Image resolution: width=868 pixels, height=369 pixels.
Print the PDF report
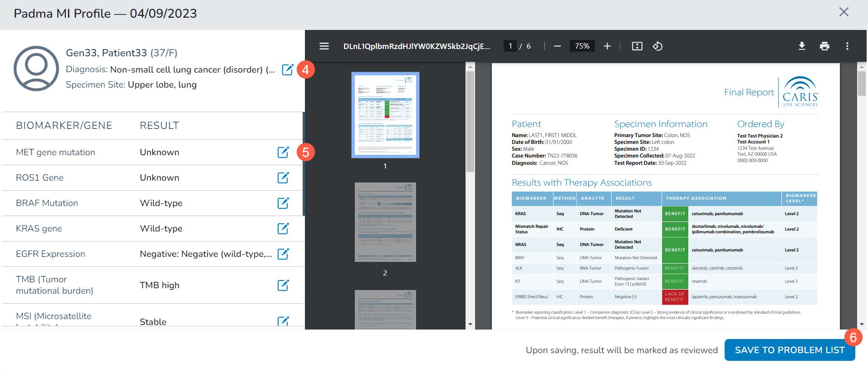pyautogui.click(x=824, y=46)
